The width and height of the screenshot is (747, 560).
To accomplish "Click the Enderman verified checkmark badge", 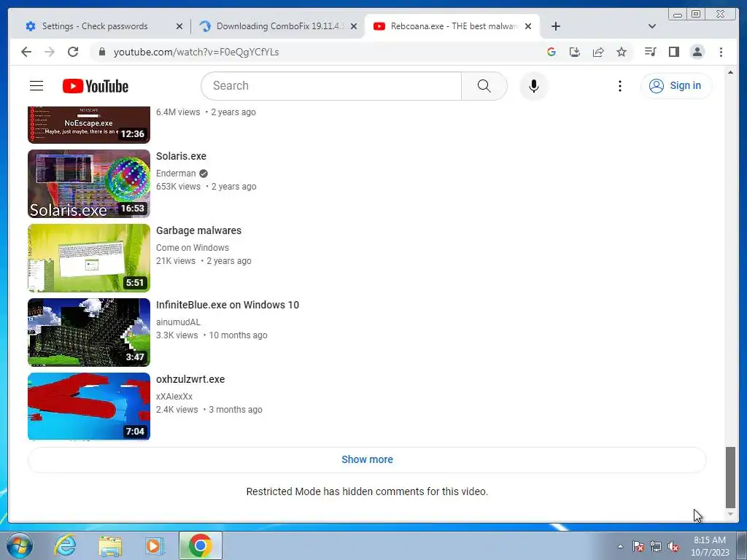I will tap(204, 174).
